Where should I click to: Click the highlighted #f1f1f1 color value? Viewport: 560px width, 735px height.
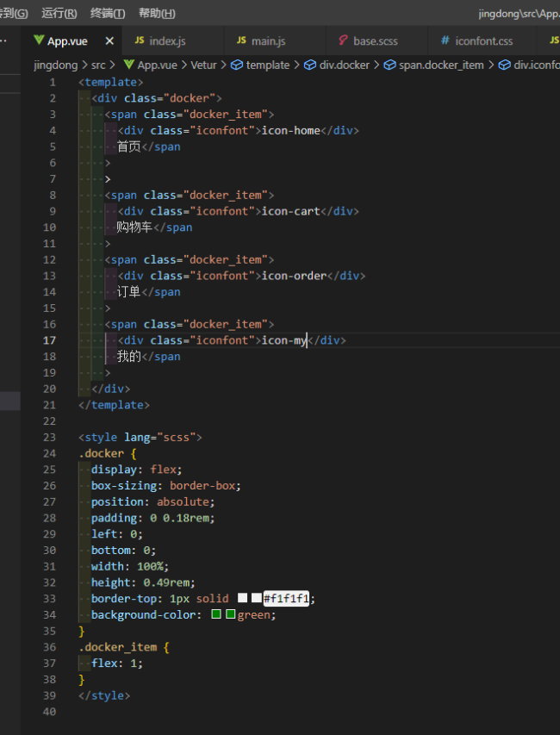[286, 598]
